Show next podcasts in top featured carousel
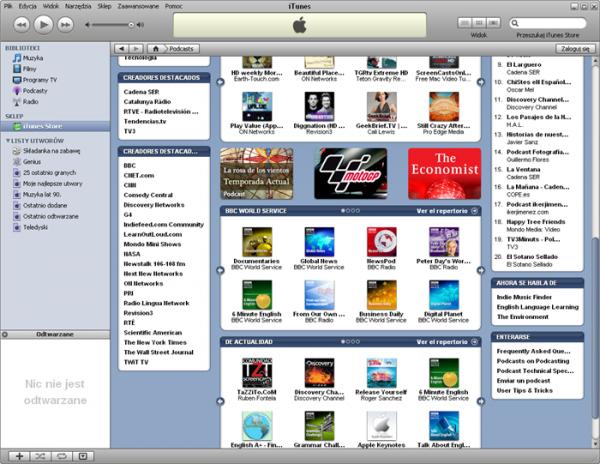Viewport: 600px width, 464px height. coord(481,82)
